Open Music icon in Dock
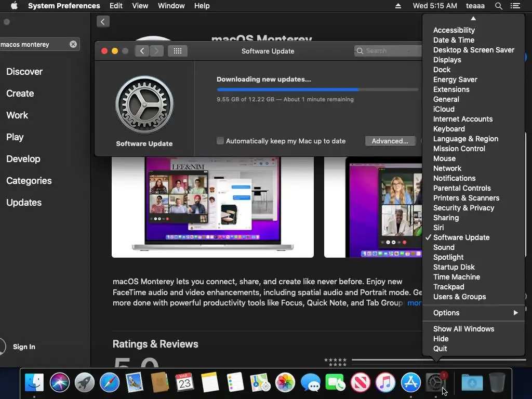This screenshot has height=399, width=532. click(385, 382)
